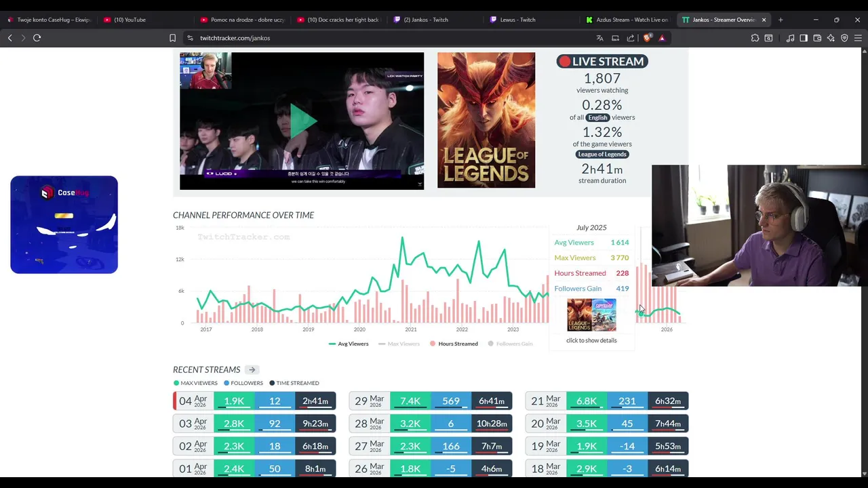This screenshot has width=868, height=488.
Task: Open the 29 Mar 2026 stream row
Action: 431,401
